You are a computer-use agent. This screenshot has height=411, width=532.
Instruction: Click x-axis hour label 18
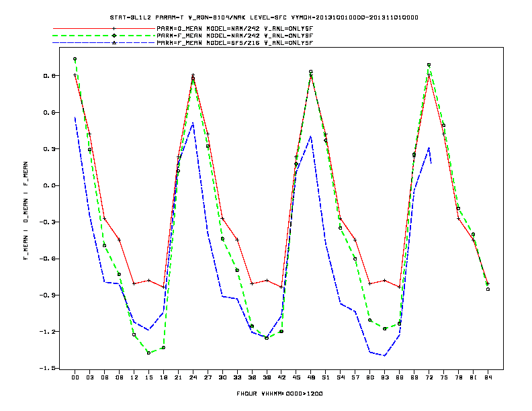(x=163, y=377)
